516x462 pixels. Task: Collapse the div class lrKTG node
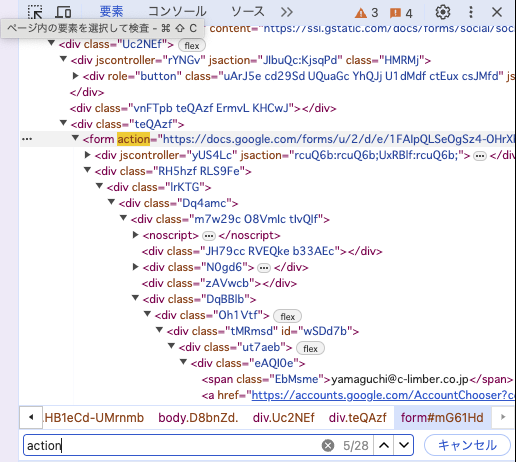[99, 186]
